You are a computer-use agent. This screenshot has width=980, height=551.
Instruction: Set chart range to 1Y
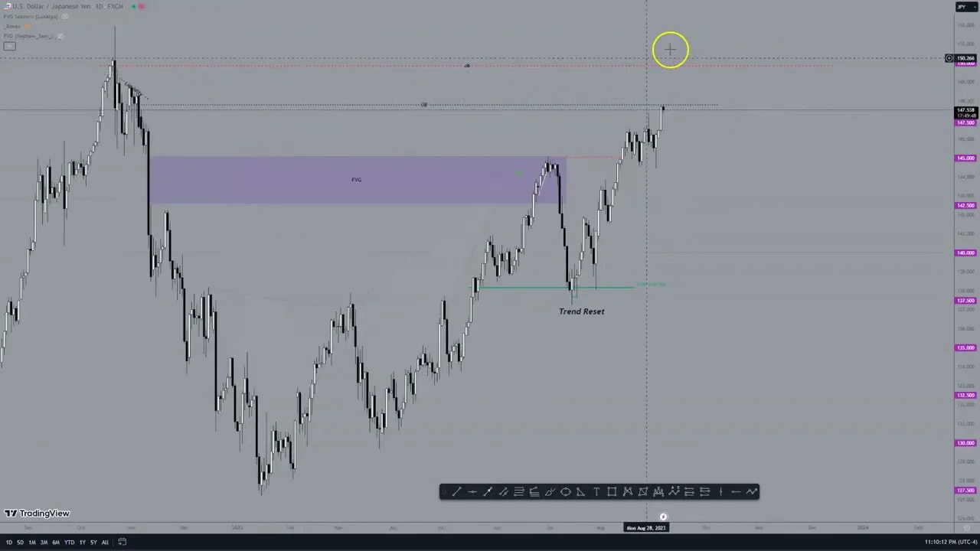click(x=82, y=543)
